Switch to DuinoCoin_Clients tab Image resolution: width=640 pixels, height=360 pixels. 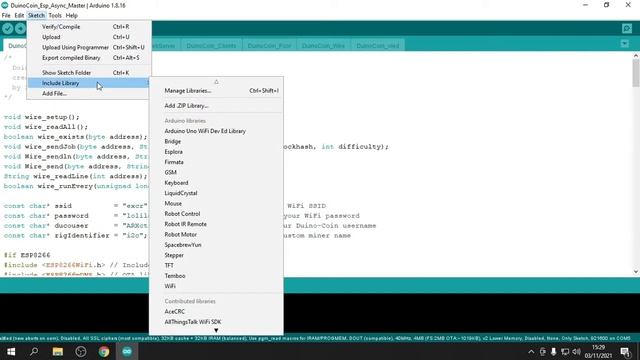211,45
